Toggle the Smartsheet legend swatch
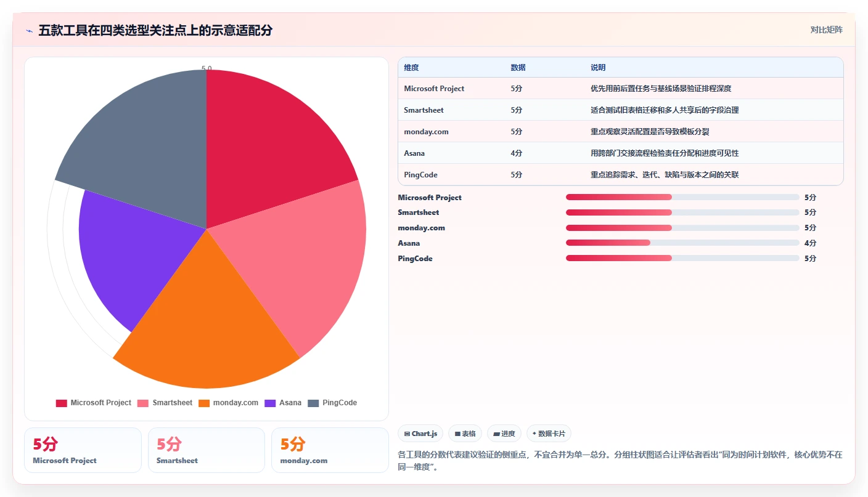Screen dimensions: 868x497 point(143,403)
